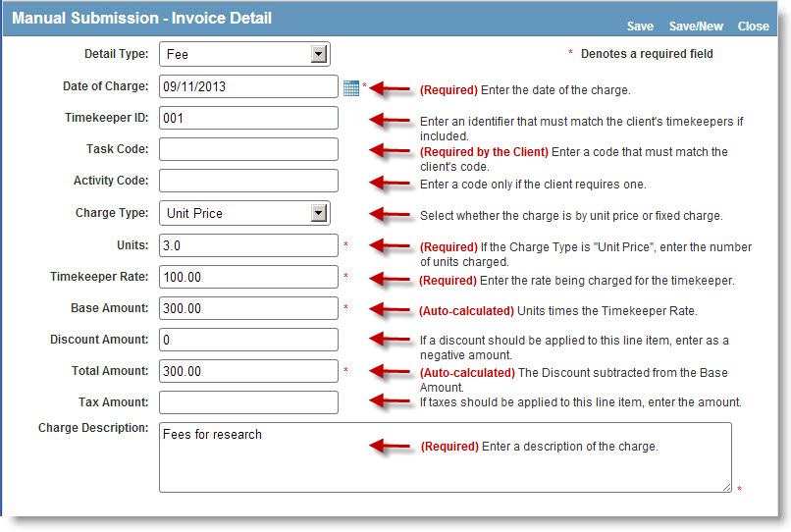This screenshot has height=532, width=791.
Task: Click the Total Amount field
Action: [247, 371]
